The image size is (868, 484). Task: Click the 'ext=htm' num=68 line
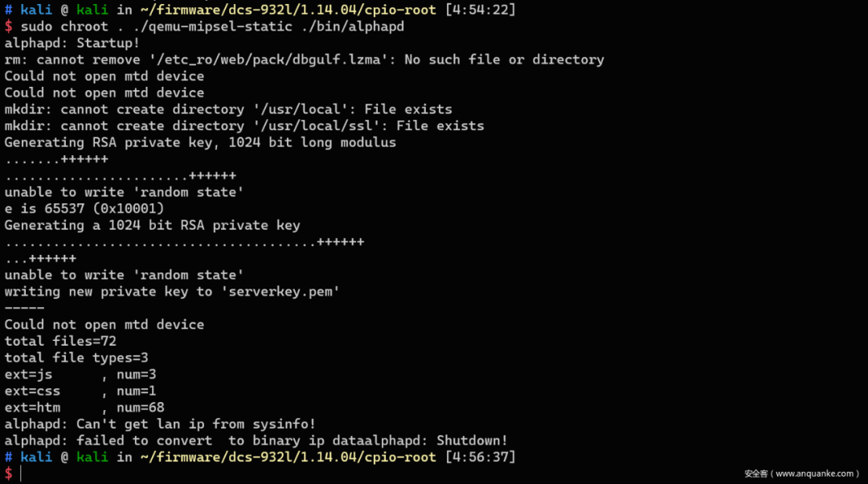pos(84,408)
